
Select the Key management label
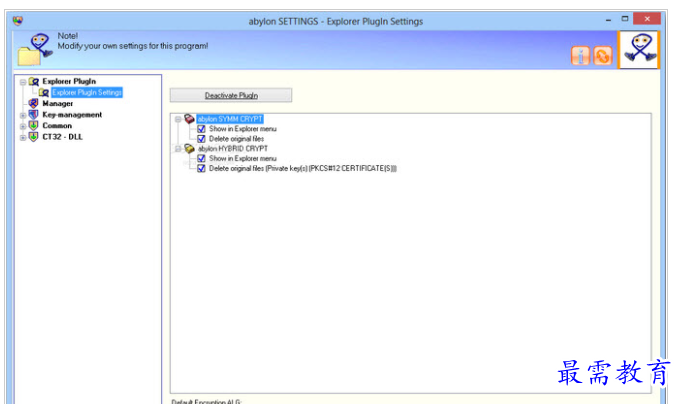(72, 115)
